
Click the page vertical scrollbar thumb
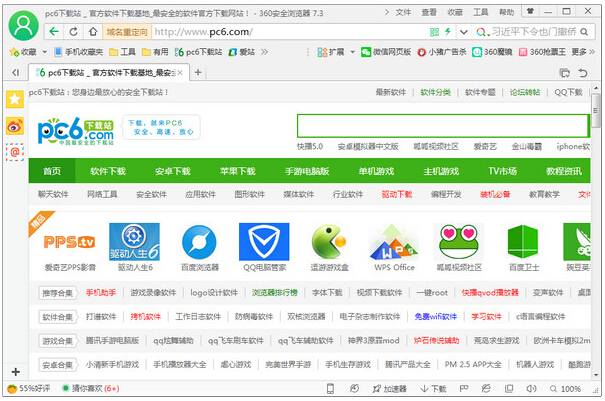pos(597,110)
